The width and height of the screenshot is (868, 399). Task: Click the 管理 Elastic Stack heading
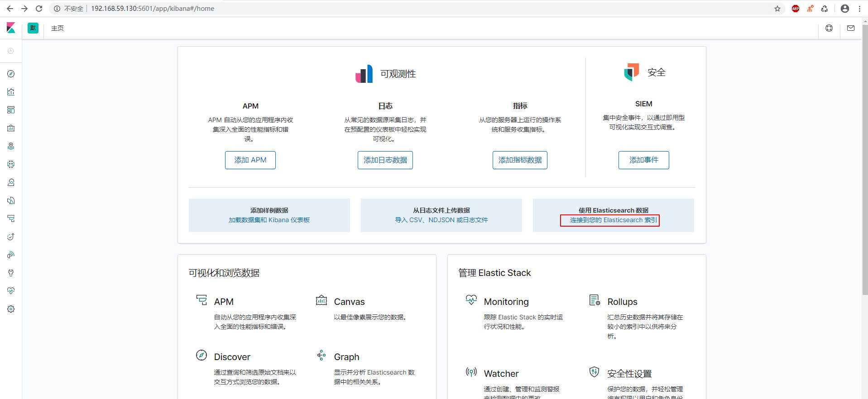click(x=494, y=273)
